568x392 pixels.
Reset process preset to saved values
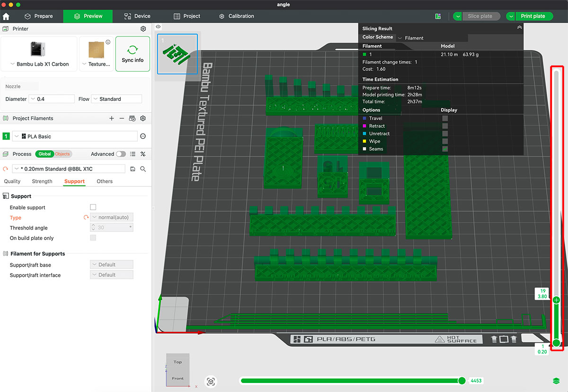6,169
